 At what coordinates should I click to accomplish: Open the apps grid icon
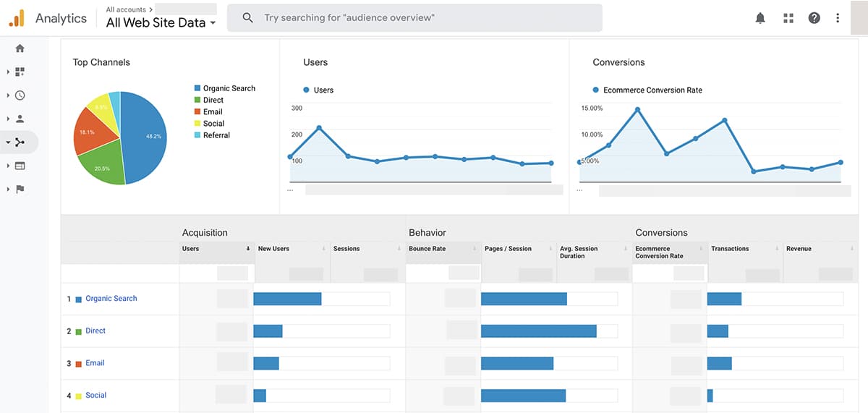(x=788, y=18)
